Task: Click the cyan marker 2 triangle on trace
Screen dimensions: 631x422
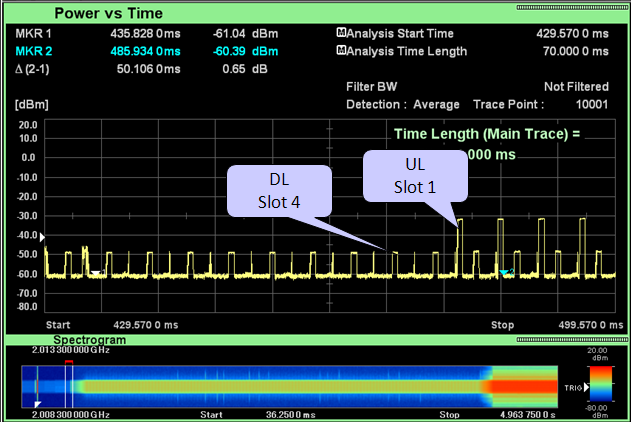Action: pos(505,272)
